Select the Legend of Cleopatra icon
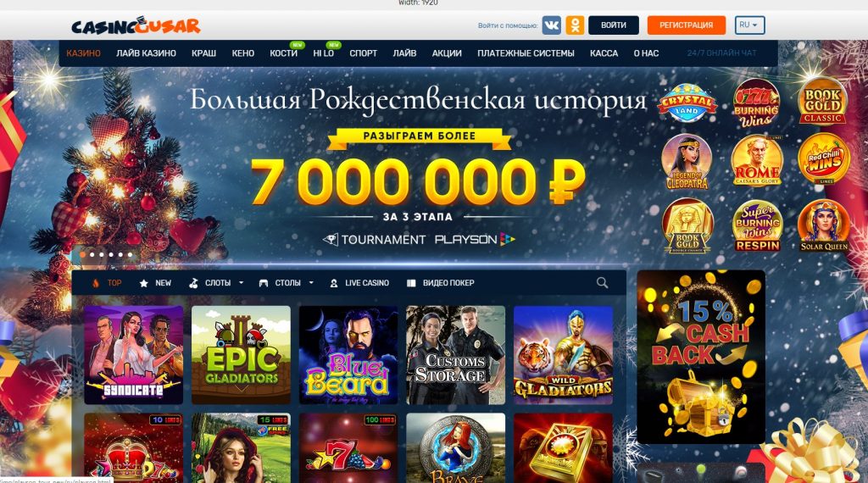The height and width of the screenshot is (483, 868). click(687, 162)
